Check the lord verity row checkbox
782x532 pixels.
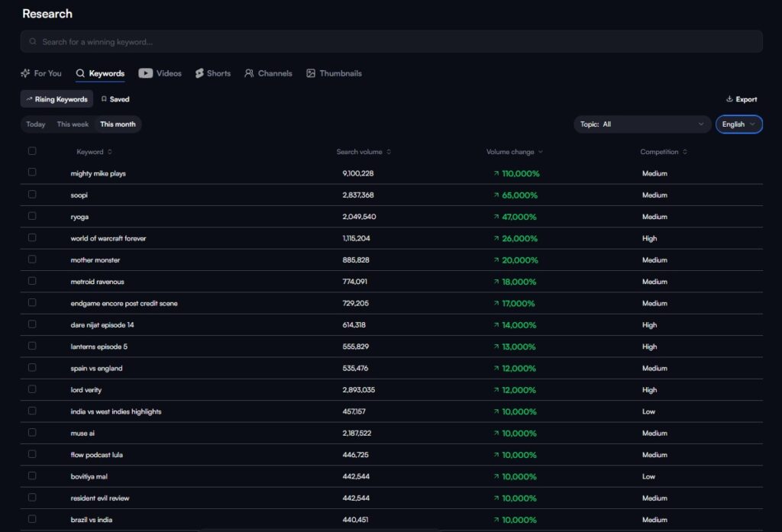(32, 389)
